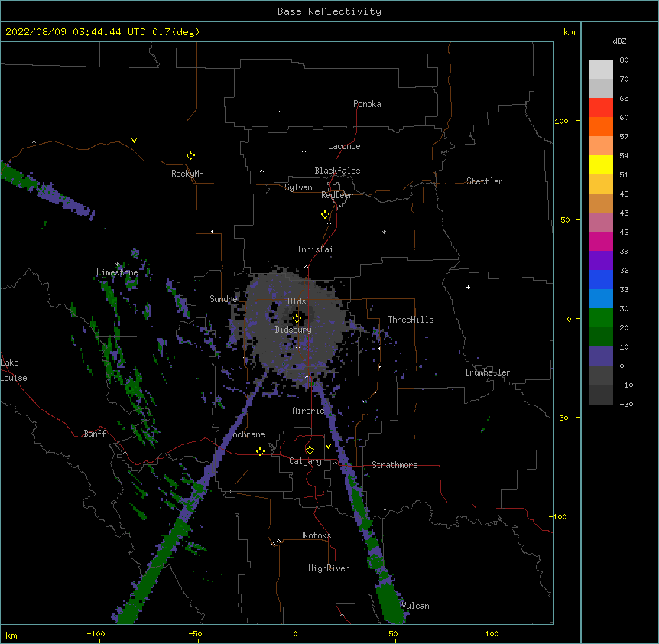Click the dBZ legend heading
The image size is (659, 644).
tap(619, 41)
